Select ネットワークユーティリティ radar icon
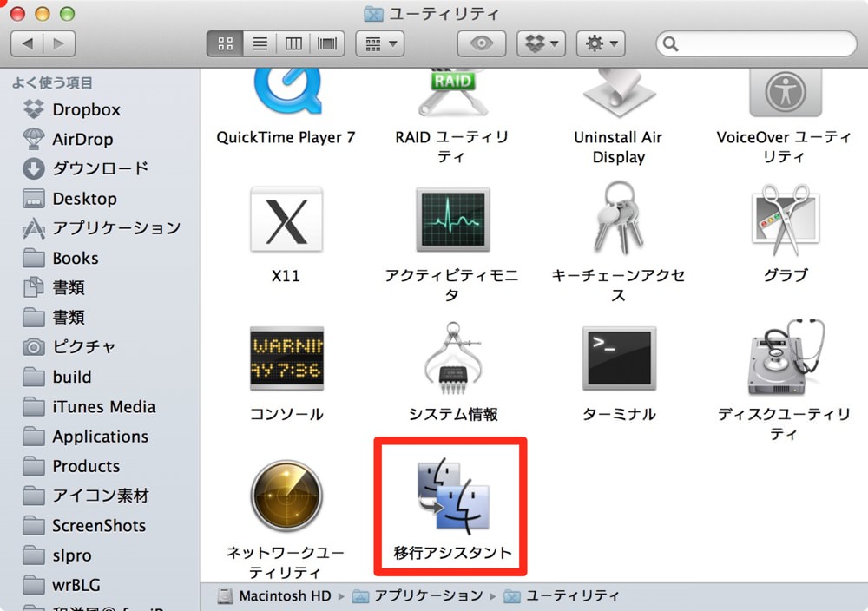The height and width of the screenshot is (611, 868). click(x=286, y=496)
